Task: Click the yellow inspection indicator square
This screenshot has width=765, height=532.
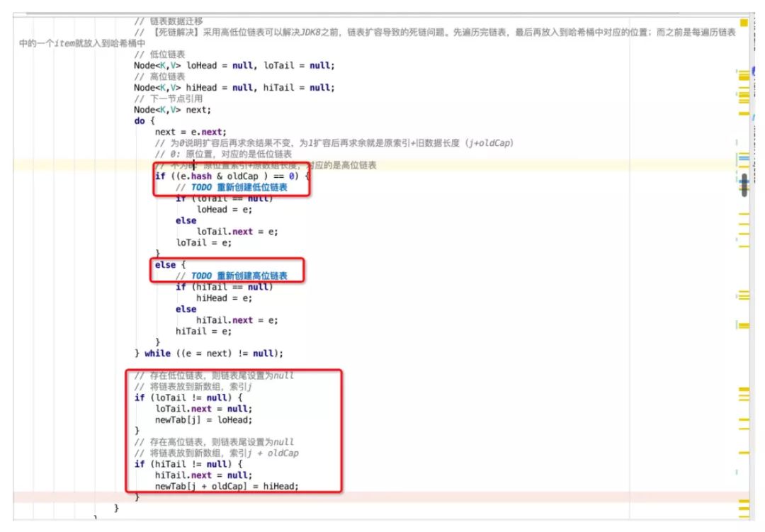Action: (x=744, y=23)
